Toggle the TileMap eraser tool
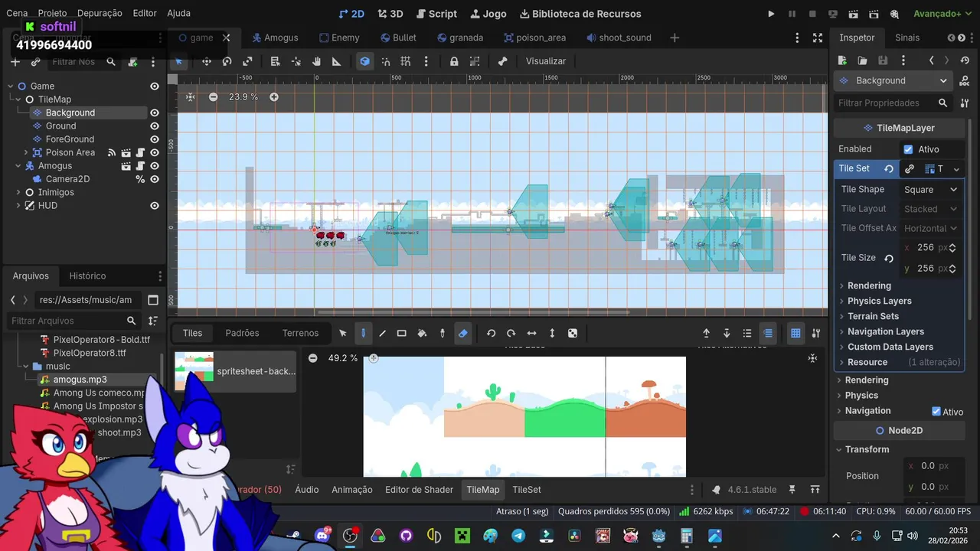The height and width of the screenshot is (551, 980). (x=462, y=334)
